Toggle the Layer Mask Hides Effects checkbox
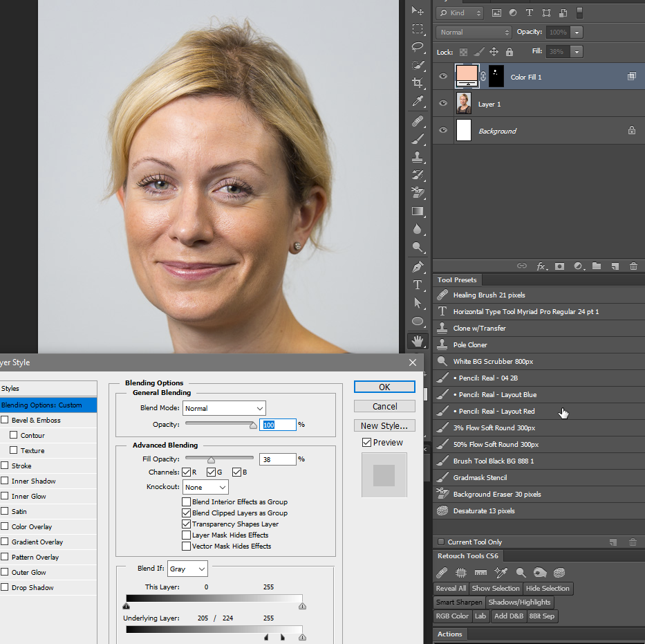Viewport: 645px width, 644px height. (x=186, y=535)
